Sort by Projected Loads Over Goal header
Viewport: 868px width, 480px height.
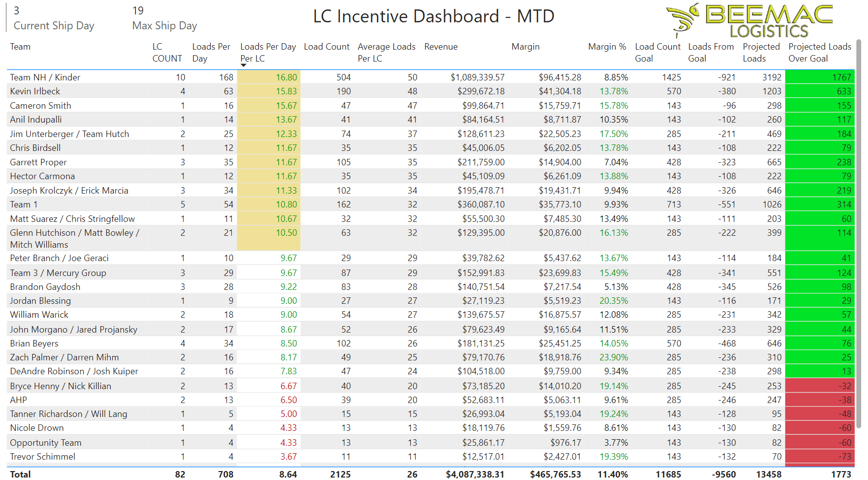(820, 53)
